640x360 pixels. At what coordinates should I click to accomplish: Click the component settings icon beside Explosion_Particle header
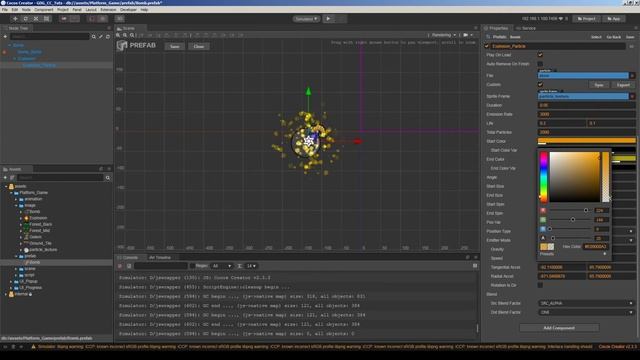pos(631,47)
